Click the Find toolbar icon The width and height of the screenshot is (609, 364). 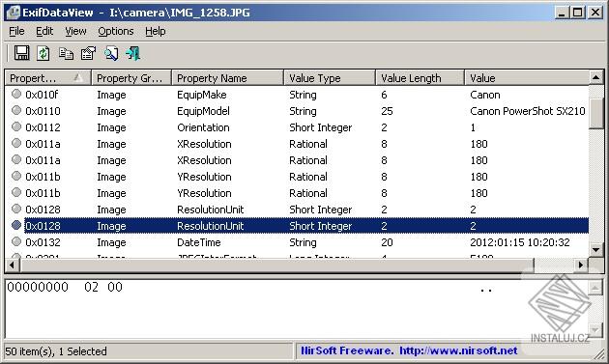pos(111,53)
